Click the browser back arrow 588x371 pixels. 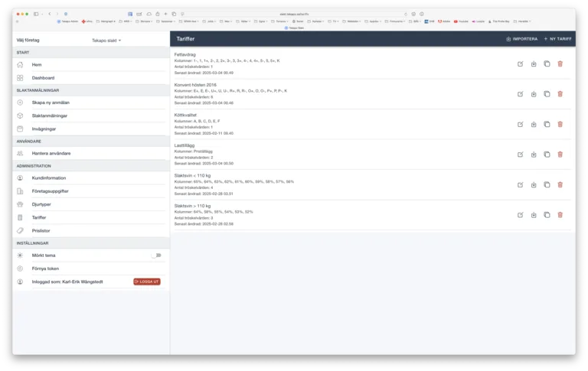50,14
